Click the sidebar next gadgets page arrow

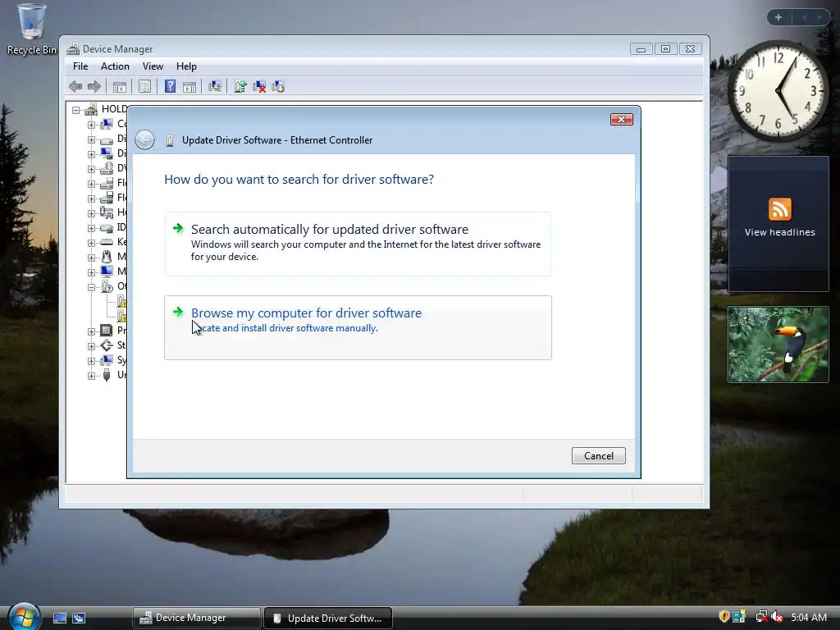click(819, 17)
